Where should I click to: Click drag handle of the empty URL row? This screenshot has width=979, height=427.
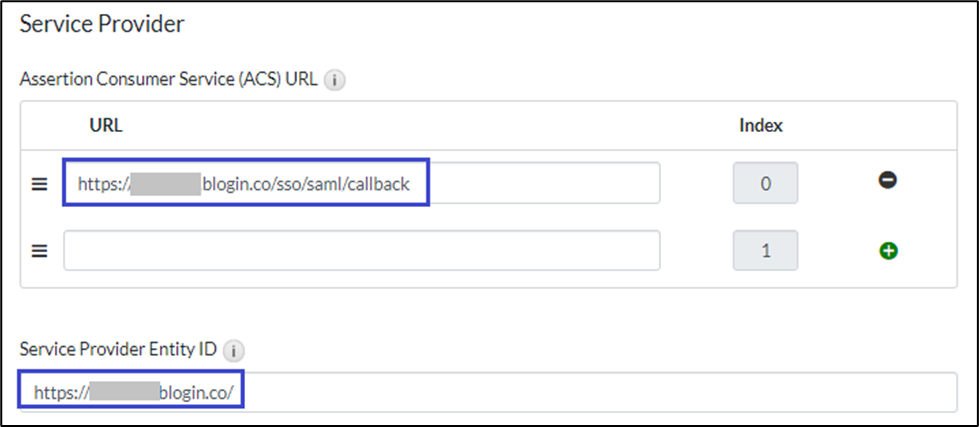40,251
